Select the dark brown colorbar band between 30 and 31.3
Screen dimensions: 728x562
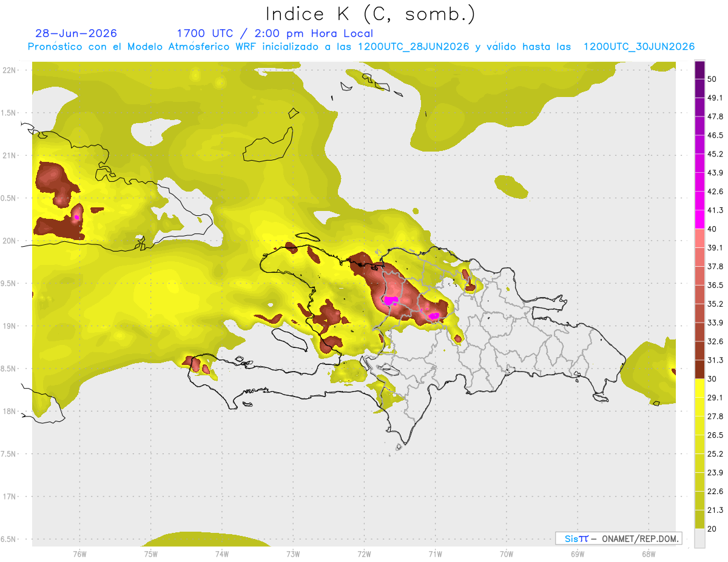[x=699, y=369]
